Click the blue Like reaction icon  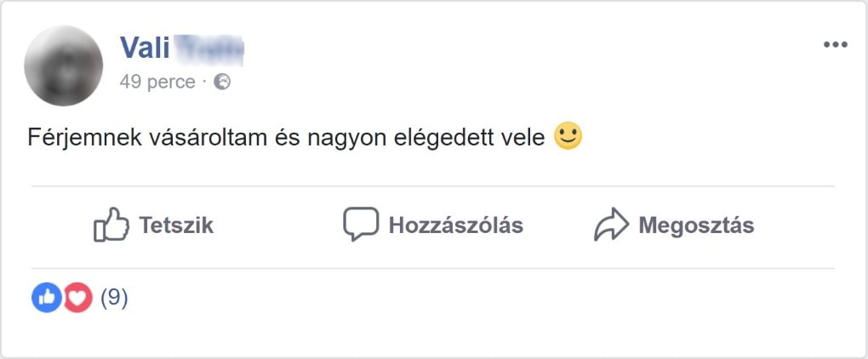coord(47,297)
